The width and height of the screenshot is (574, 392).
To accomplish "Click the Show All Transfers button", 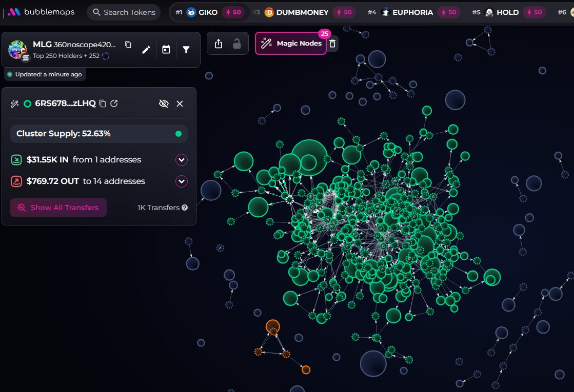I will (x=58, y=208).
